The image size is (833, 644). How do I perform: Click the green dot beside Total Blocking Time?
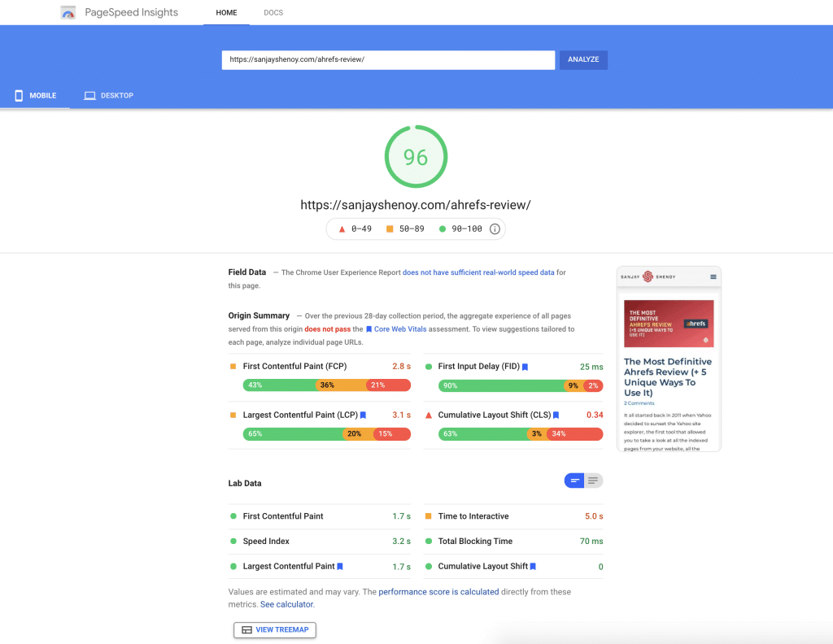pos(428,541)
